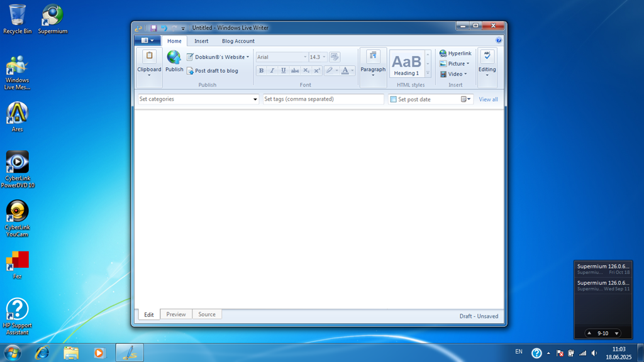Viewport: 644px width, 362px height.
Task: Click the Post draft to blog button
Action: pyautogui.click(x=213, y=70)
